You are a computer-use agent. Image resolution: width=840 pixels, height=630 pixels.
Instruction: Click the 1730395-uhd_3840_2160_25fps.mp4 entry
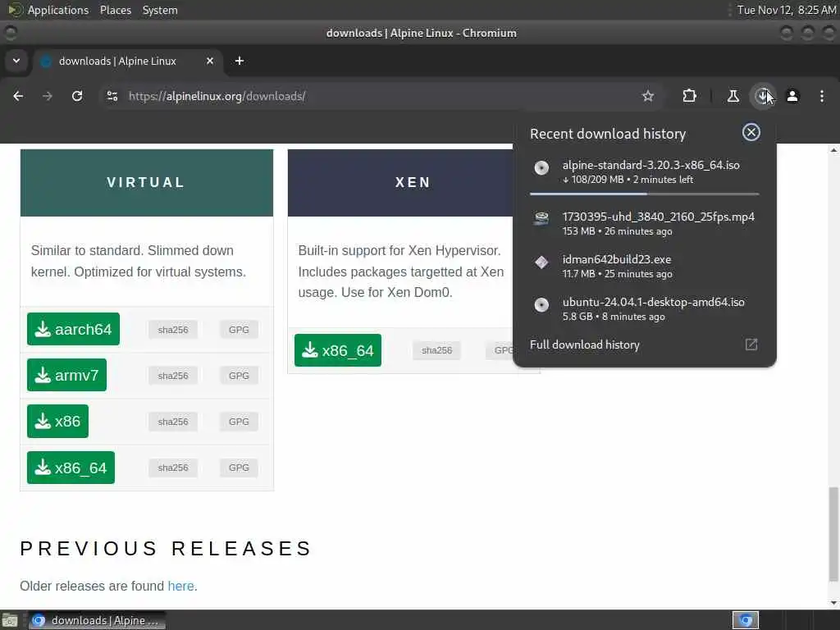click(x=645, y=223)
